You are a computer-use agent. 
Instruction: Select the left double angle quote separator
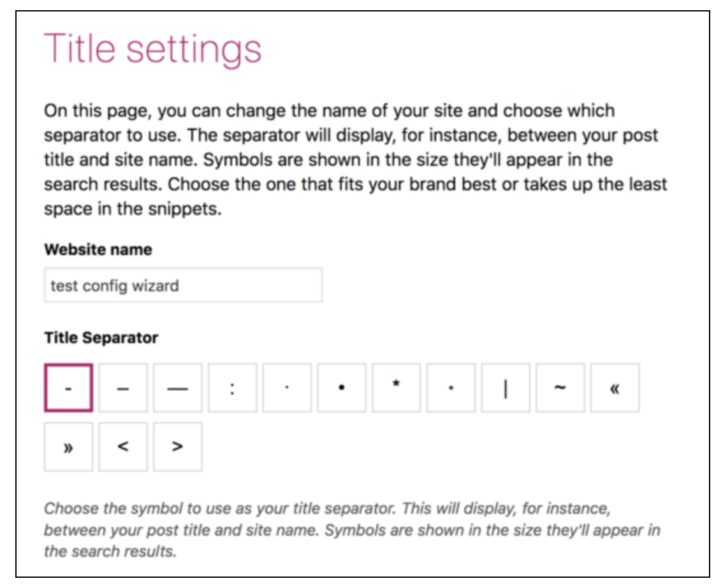point(615,387)
